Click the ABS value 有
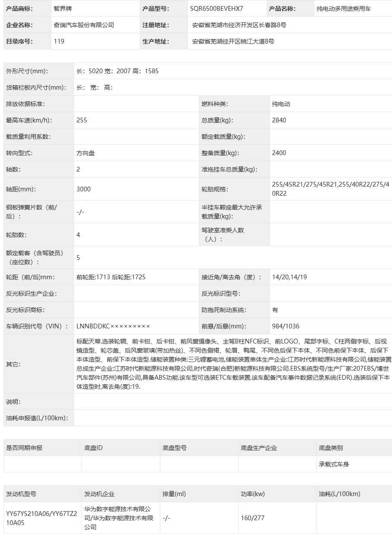The height and width of the screenshot is (534, 392). (x=275, y=310)
